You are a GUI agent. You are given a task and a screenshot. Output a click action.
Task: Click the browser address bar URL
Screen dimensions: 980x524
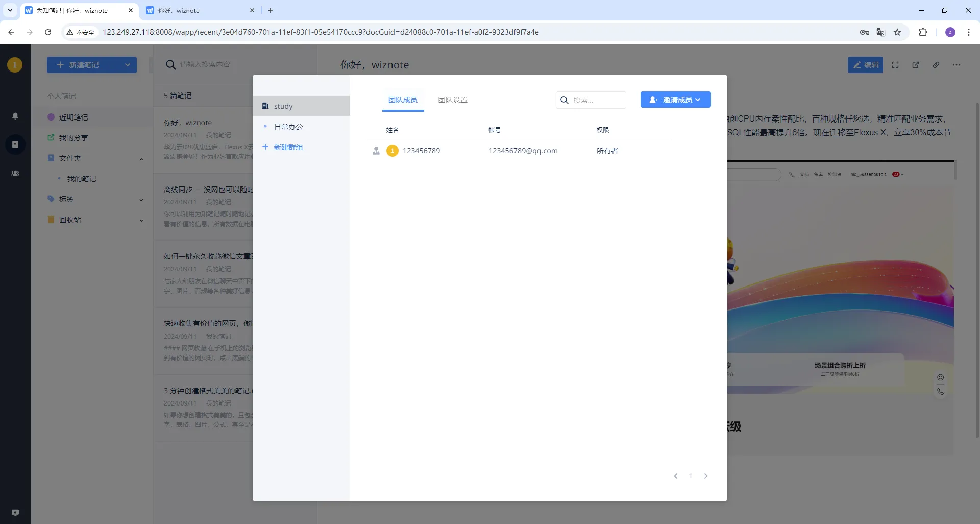click(x=321, y=32)
